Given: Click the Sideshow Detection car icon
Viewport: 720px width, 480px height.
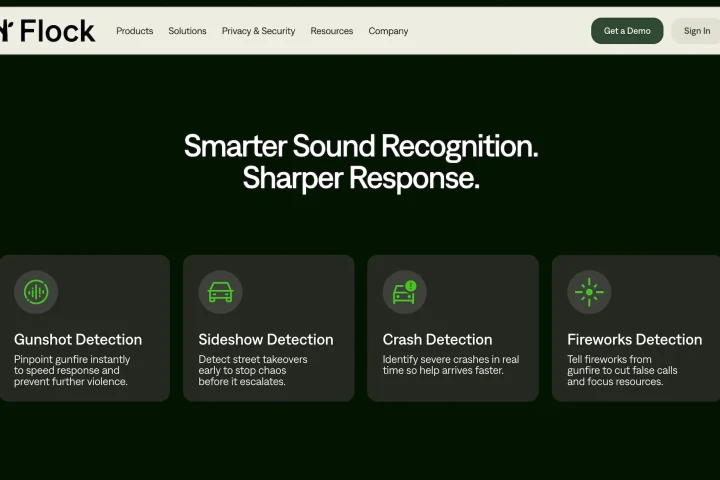Looking at the screenshot, I should tap(220, 292).
